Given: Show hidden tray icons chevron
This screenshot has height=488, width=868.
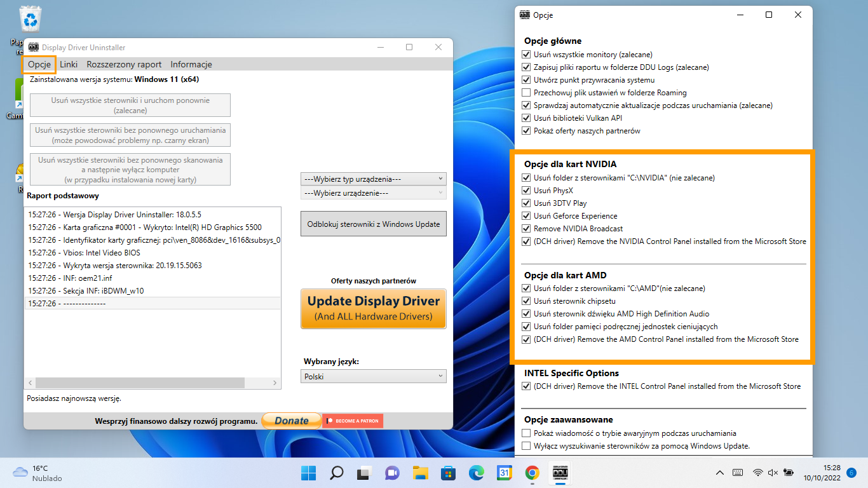Looking at the screenshot, I should tap(720, 473).
